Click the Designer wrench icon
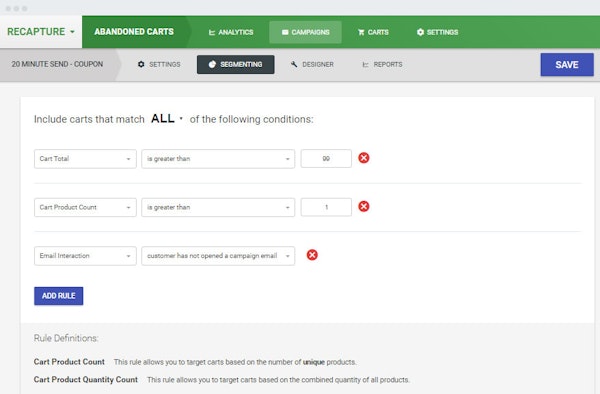 point(294,64)
